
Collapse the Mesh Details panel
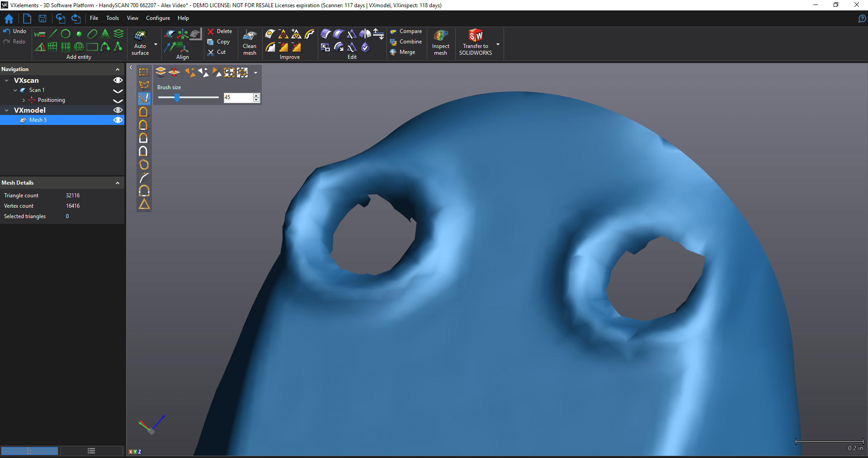pyautogui.click(x=118, y=183)
